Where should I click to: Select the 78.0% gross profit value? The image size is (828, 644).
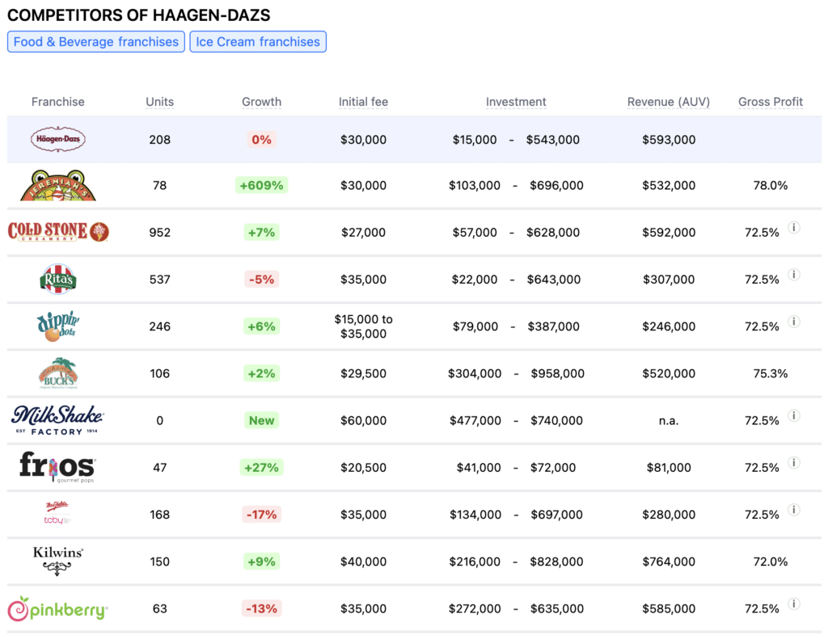[x=771, y=185]
